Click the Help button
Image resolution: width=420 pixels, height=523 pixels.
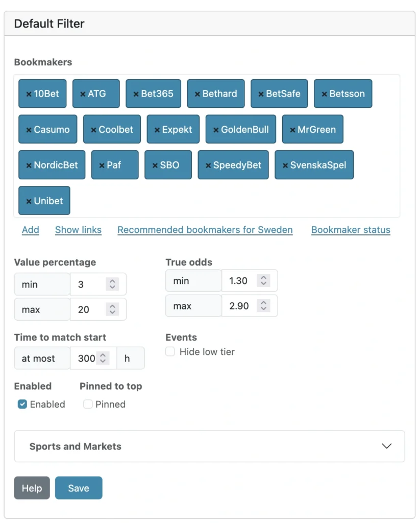pos(32,488)
